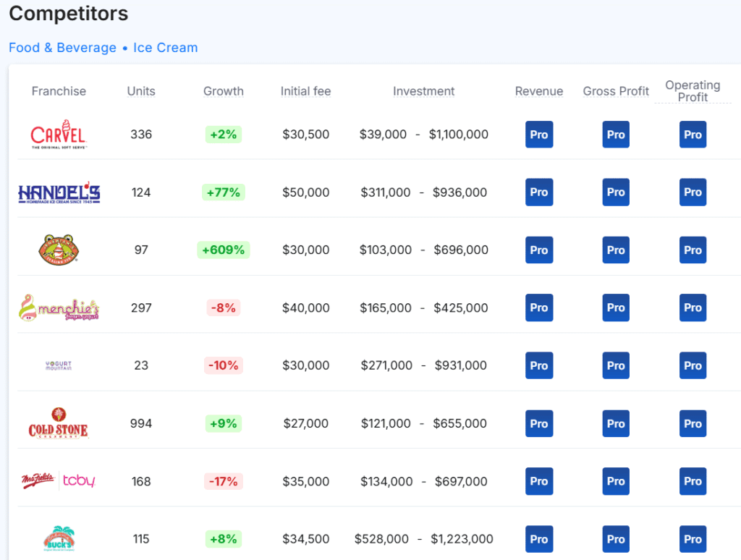741x560 pixels.
Task: Click the $1,223,000 investment maximum
Action: point(462,539)
